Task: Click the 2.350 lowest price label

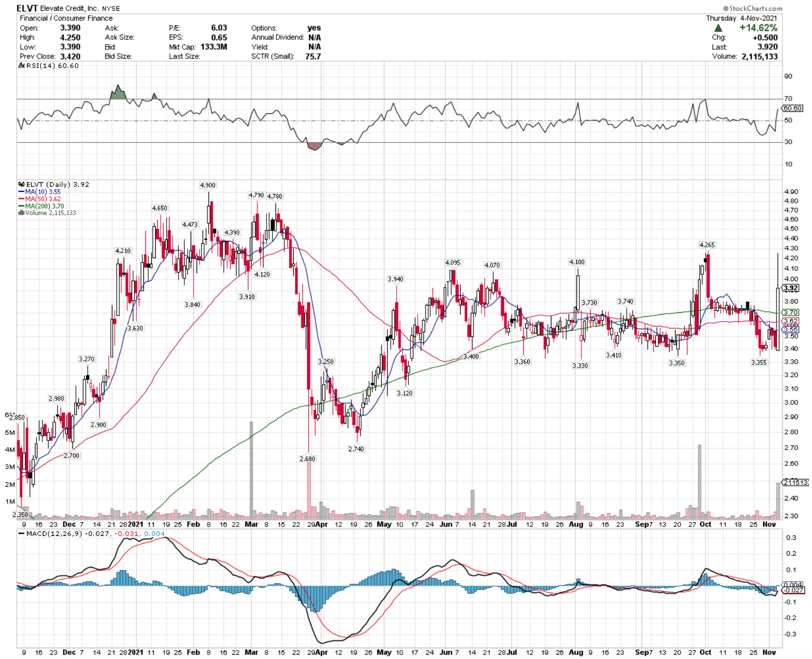Action: pos(20,514)
